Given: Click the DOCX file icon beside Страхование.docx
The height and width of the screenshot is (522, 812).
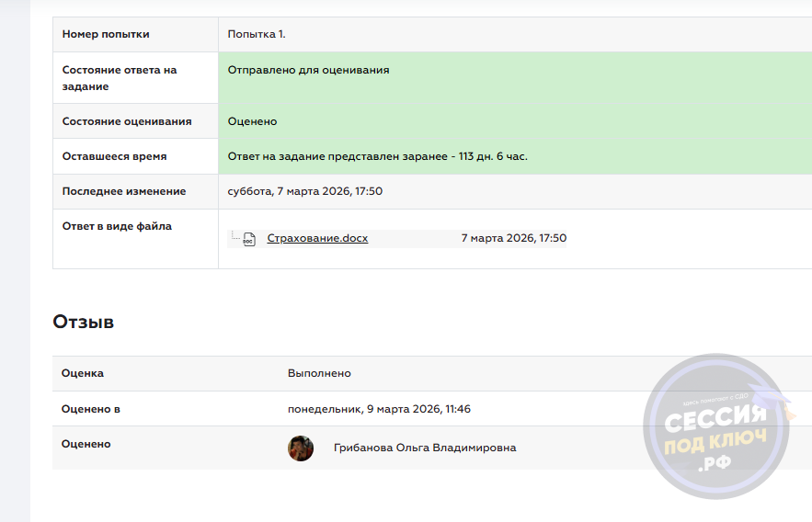Looking at the screenshot, I should coord(248,239).
